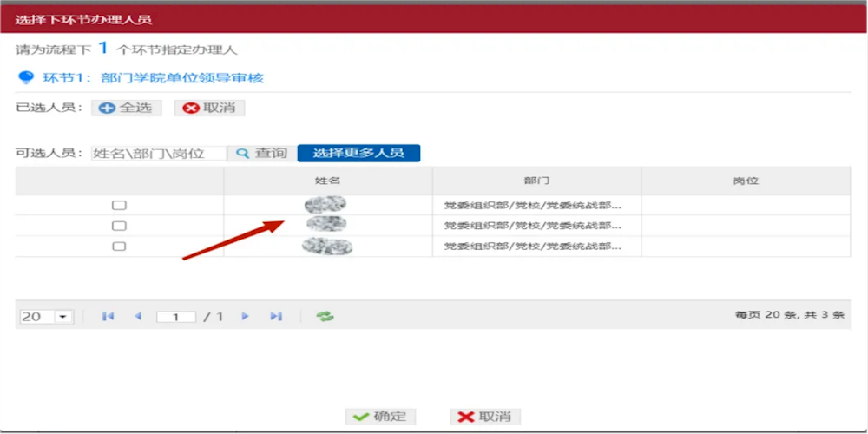Click the 查询 search button

[x=261, y=154]
